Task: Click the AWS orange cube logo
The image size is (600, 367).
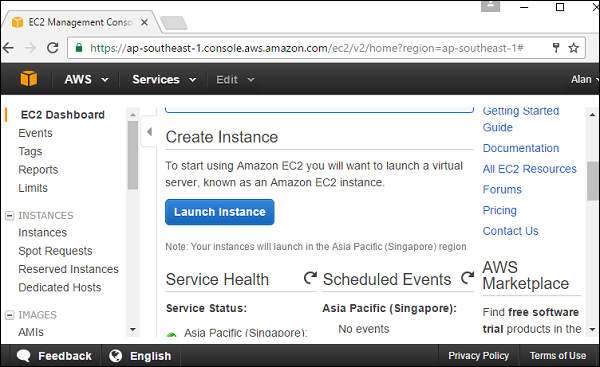Action: pyautogui.click(x=29, y=79)
